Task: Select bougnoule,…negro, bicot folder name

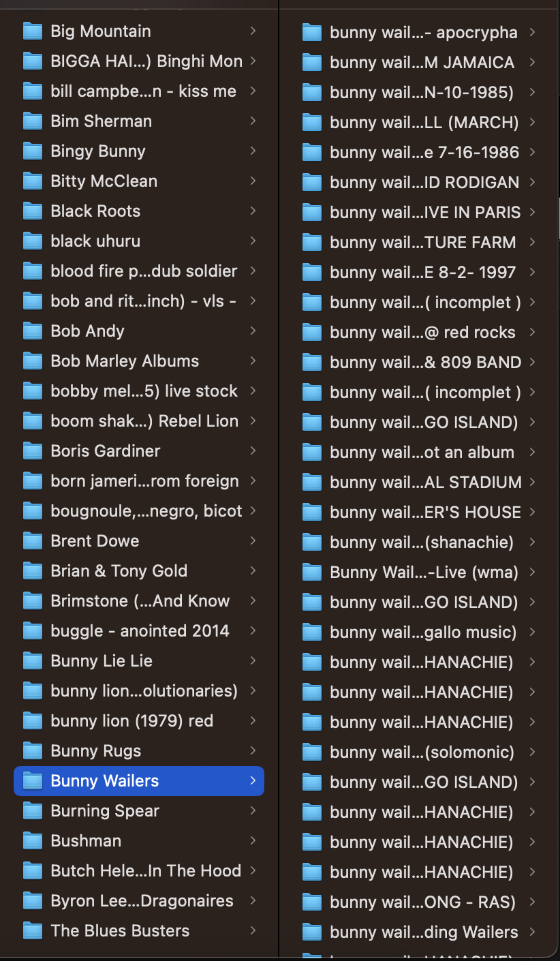Action: (x=146, y=511)
